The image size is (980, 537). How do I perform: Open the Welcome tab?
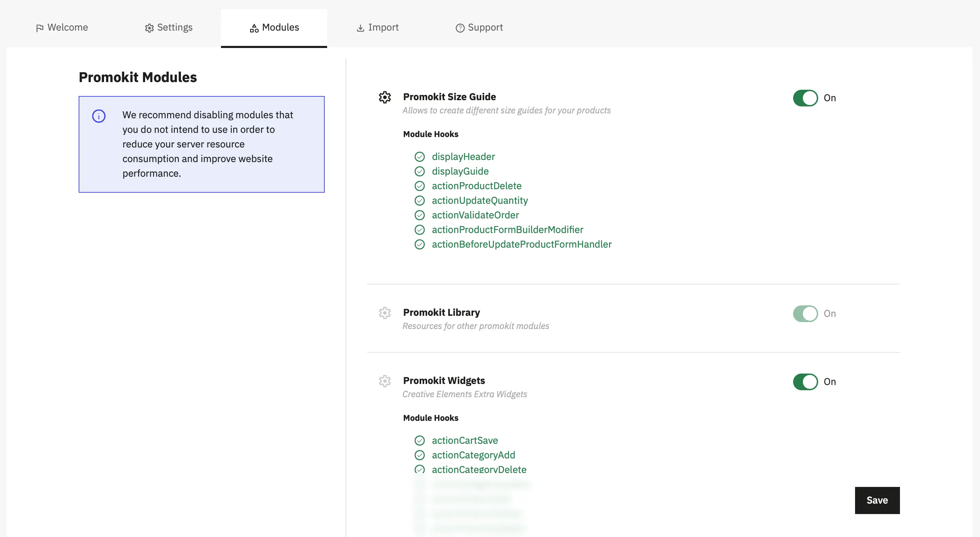click(62, 27)
